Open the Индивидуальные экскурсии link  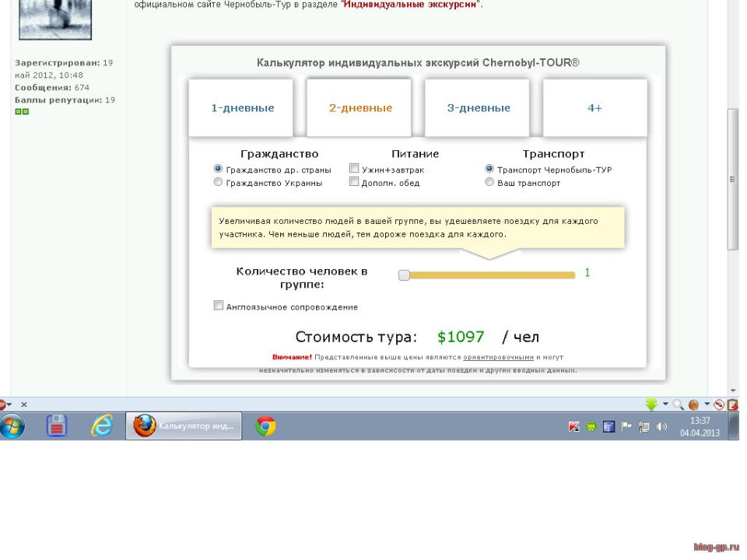[410, 5]
